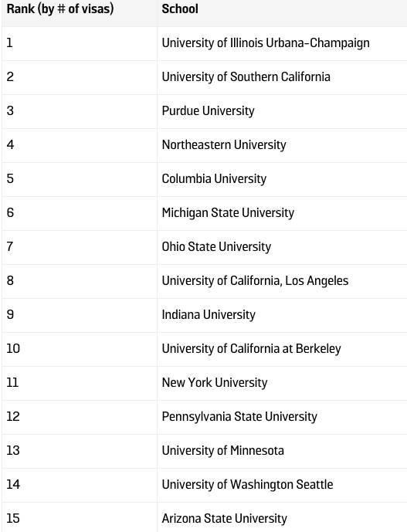Click University of Southern California text

click(246, 77)
